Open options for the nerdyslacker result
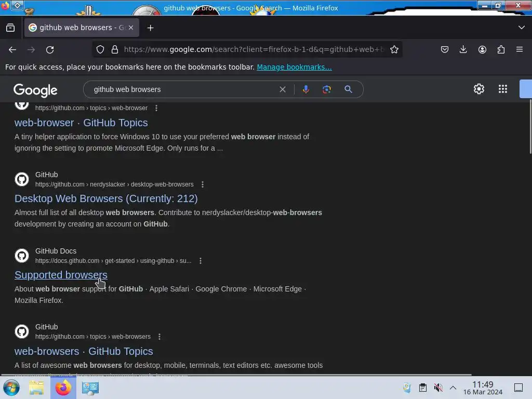Screen dimensions: 532x399 (203, 184)
